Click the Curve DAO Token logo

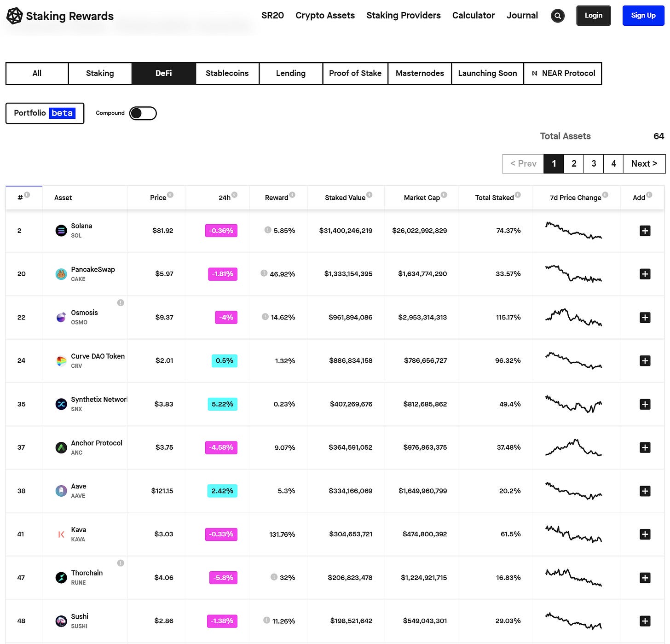coord(61,361)
